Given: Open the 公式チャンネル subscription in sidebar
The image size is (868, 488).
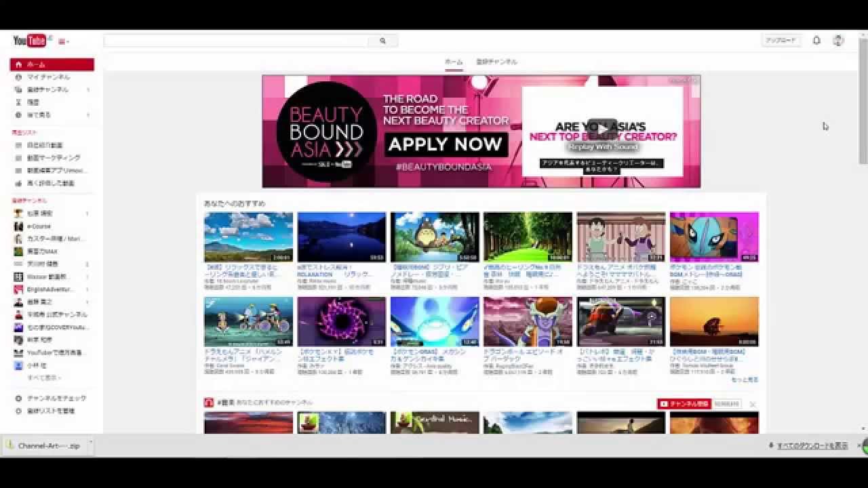Looking at the screenshot, I should 52,314.
